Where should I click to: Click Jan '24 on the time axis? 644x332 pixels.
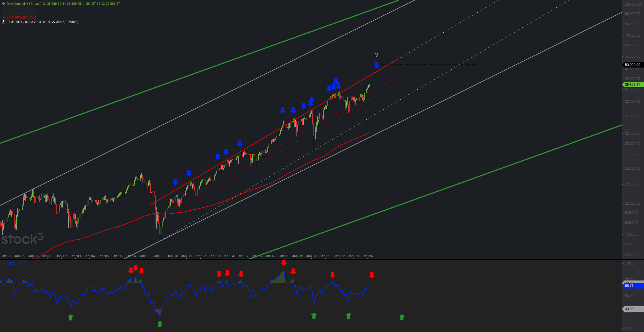click(x=367, y=256)
